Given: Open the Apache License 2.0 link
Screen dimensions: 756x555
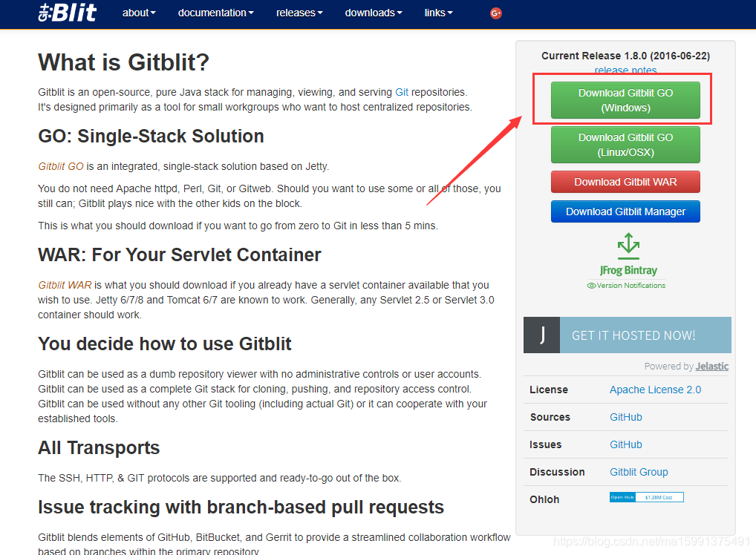Looking at the screenshot, I should point(655,390).
